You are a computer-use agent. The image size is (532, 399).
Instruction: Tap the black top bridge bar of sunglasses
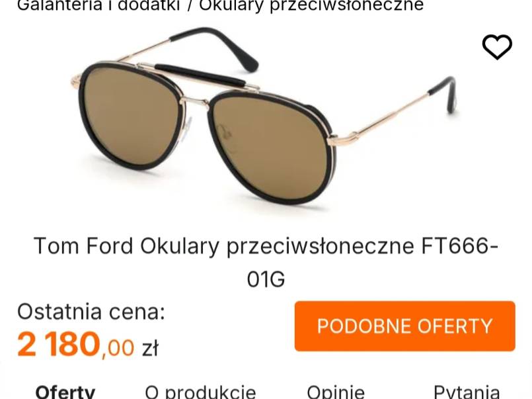pos(200,75)
